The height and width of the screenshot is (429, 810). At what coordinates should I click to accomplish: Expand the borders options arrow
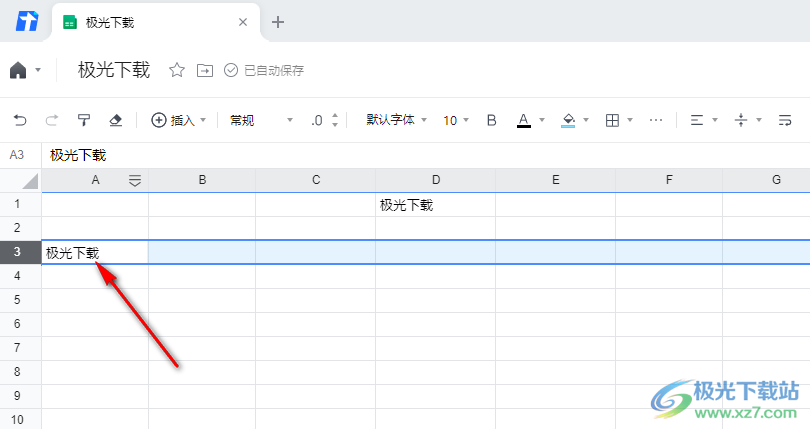point(630,120)
